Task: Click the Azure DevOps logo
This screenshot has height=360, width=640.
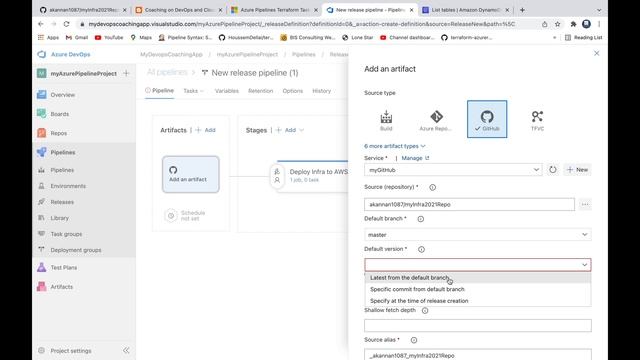Action: point(42,54)
